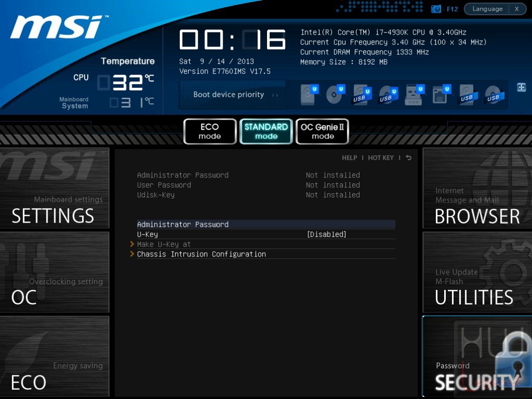This screenshot has width=532, height=399.
Task: Click the X button next to Language
Action: click(x=517, y=9)
